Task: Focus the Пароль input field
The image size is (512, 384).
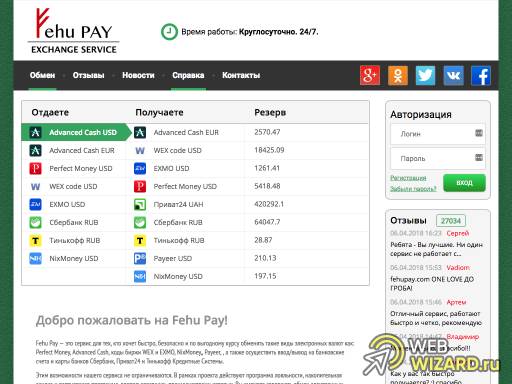Action: [x=438, y=158]
